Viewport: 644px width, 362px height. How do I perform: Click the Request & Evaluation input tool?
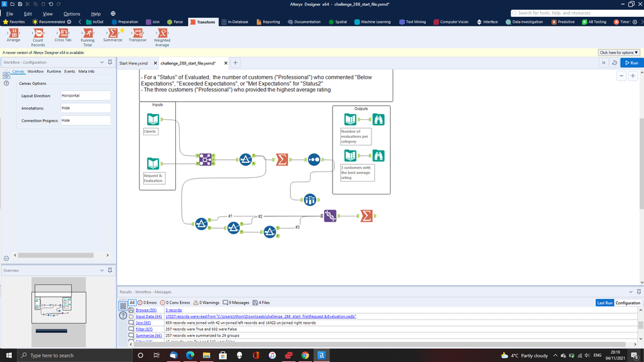point(153,164)
